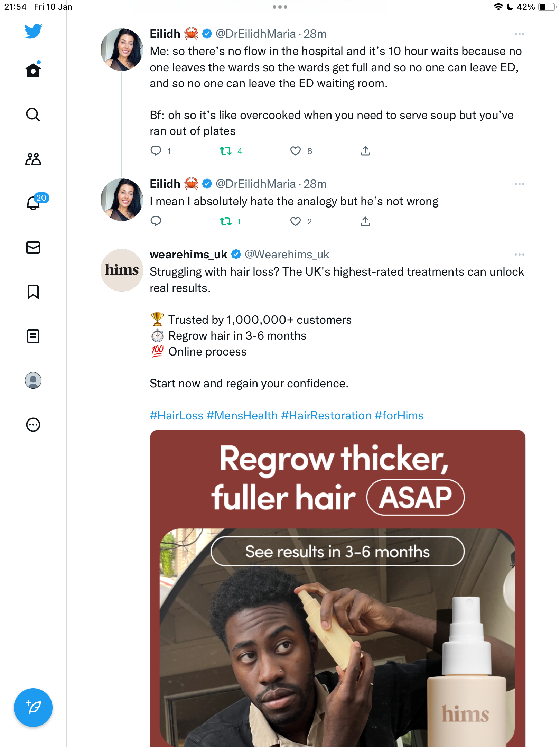Share the first tweet using the upload icon

(365, 151)
